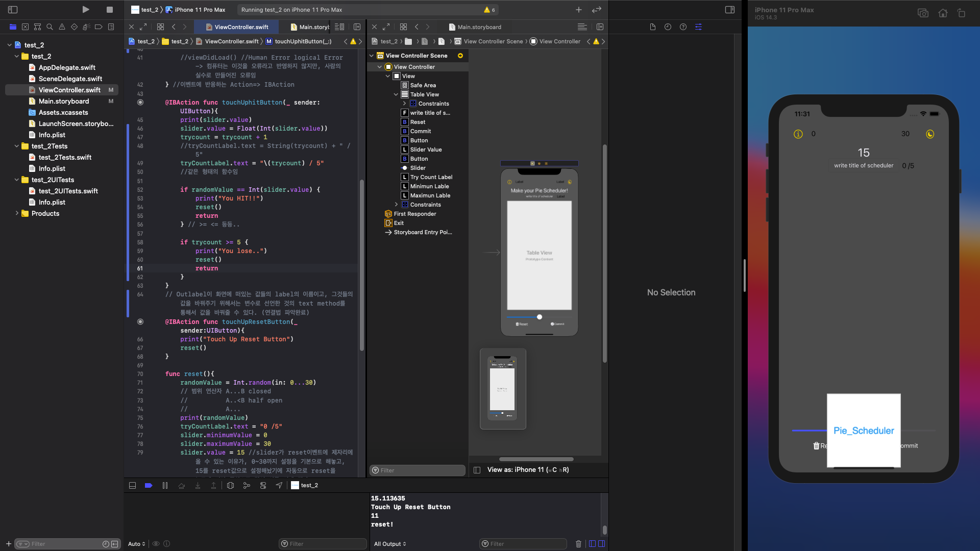Toggle the inspectors panel on right

pos(730,10)
